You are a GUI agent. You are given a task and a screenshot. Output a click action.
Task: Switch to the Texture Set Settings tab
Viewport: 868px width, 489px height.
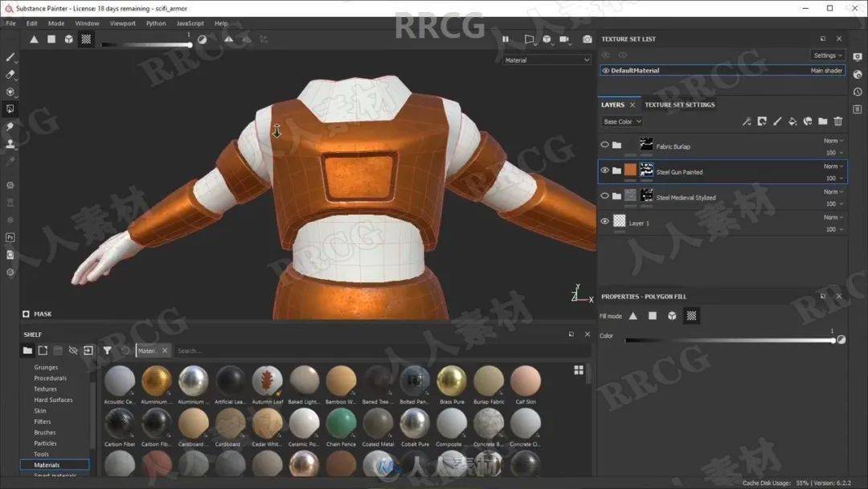coord(679,105)
